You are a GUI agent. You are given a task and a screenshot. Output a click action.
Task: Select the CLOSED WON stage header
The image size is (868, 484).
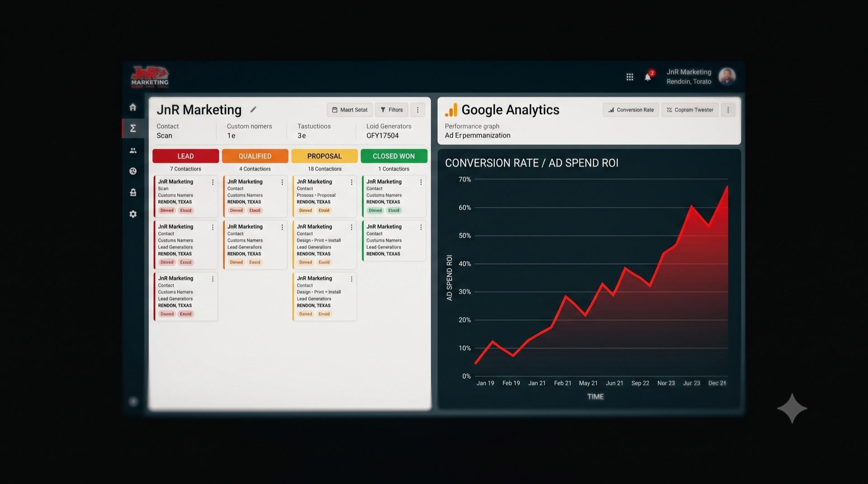[x=394, y=156]
